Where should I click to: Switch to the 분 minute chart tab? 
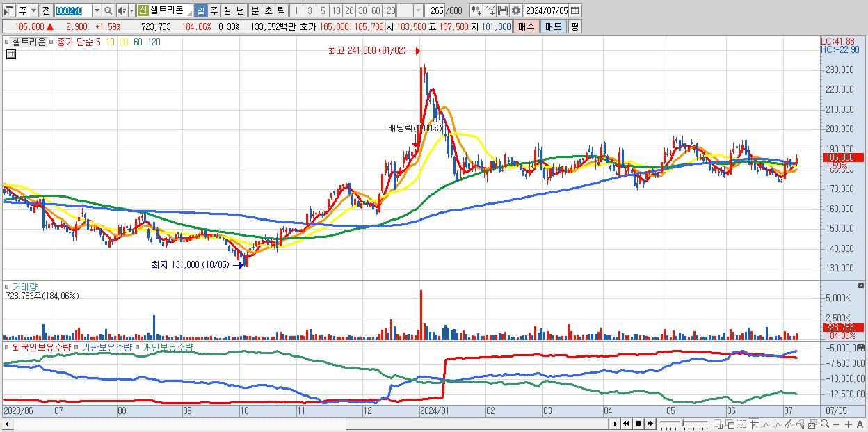tap(255, 10)
